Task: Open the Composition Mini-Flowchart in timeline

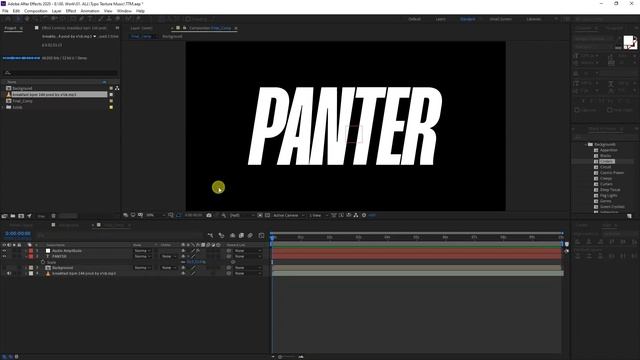Action: tap(211, 235)
